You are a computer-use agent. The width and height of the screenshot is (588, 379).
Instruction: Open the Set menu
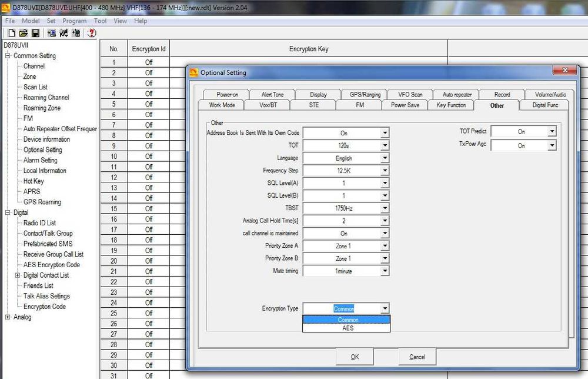[x=51, y=21]
